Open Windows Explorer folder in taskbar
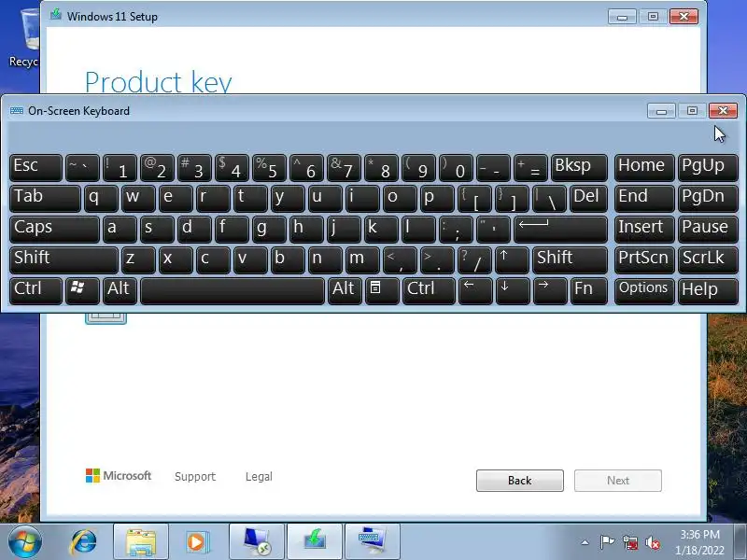This screenshot has width=747, height=560. (x=141, y=542)
